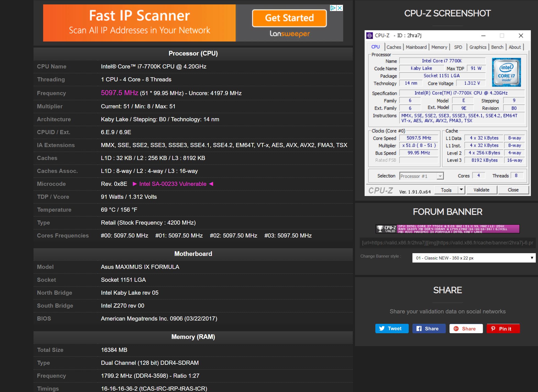
Task: Close the CPU-Z screenshot window with X
Action: point(521,36)
